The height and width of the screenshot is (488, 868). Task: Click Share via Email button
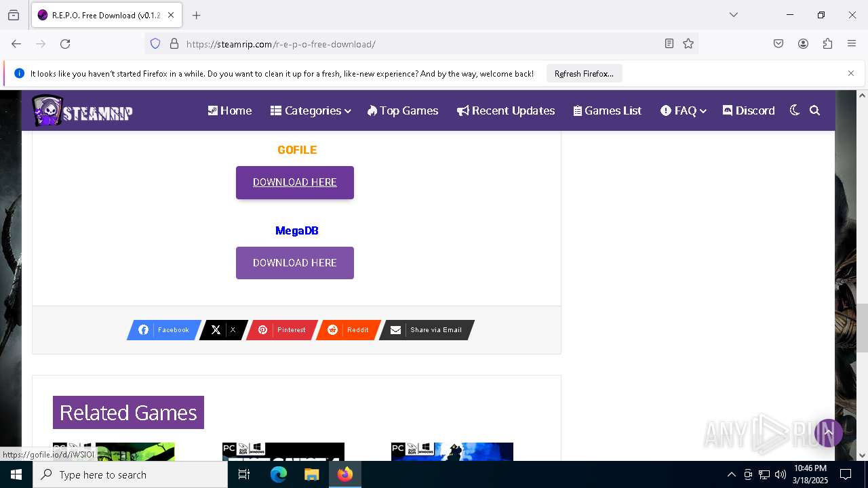pyautogui.click(x=427, y=330)
